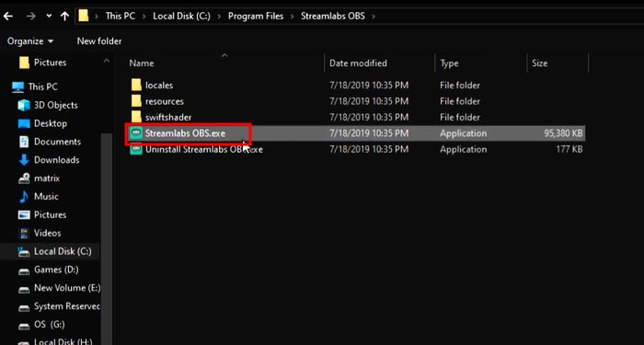This screenshot has height=345, width=644.
Task: Click the Videos film icon in sidebar
Action: pyautogui.click(x=24, y=233)
